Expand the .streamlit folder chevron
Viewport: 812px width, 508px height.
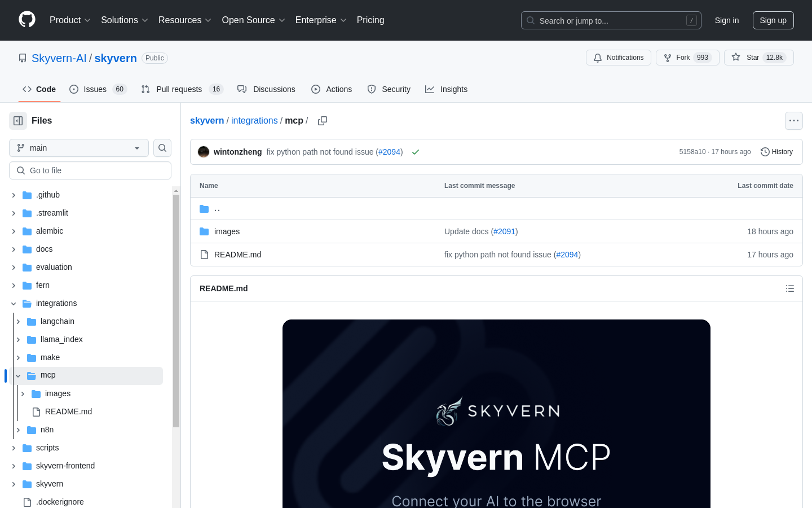[x=14, y=213]
